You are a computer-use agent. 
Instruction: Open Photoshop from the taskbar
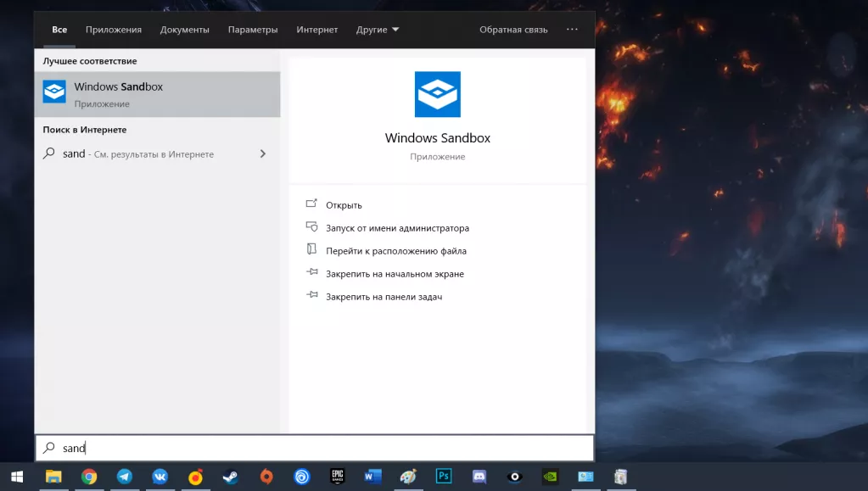[444, 477]
